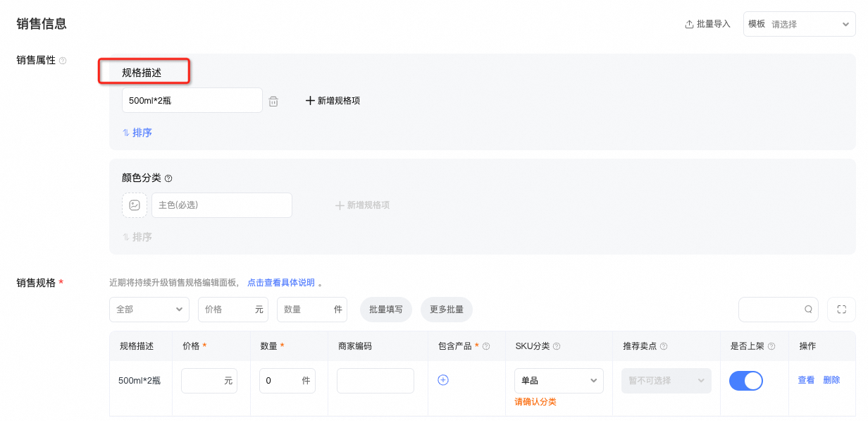Viewport: 868px width, 421px height.
Task: Click 查看 in the 操作 column
Action: pyautogui.click(x=806, y=380)
